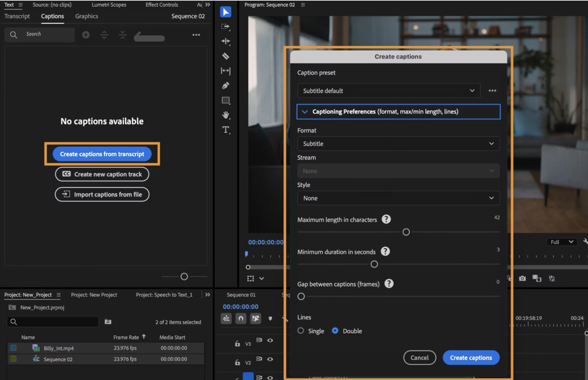Open the Text panel hamburger menu
The image size is (588, 380).
[x=20, y=5]
